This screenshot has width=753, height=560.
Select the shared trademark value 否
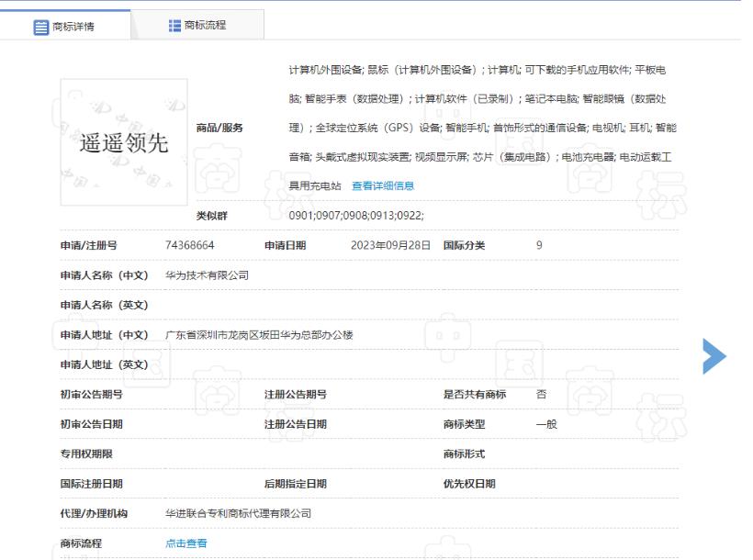pos(541,395)
